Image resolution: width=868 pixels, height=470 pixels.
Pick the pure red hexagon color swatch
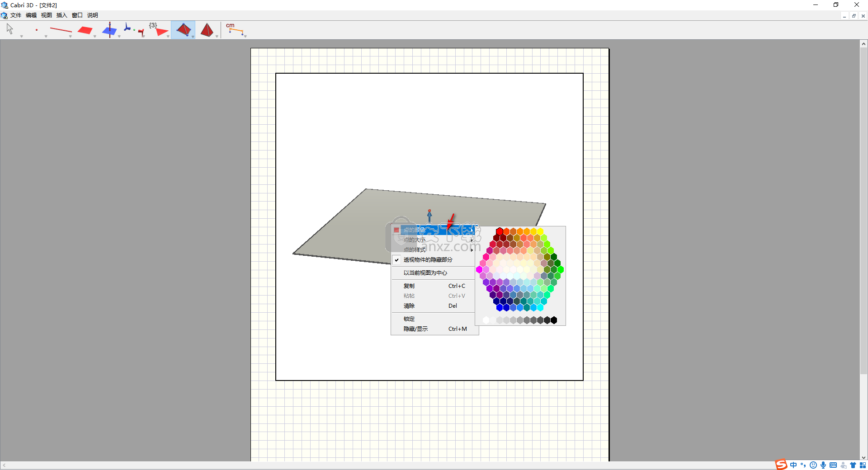coord(500,231)
